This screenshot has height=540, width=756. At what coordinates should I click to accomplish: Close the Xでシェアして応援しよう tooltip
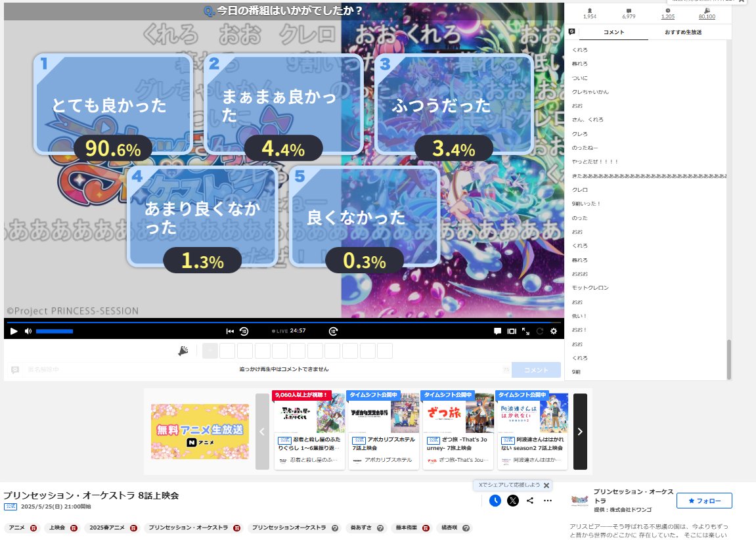point(546,485)
